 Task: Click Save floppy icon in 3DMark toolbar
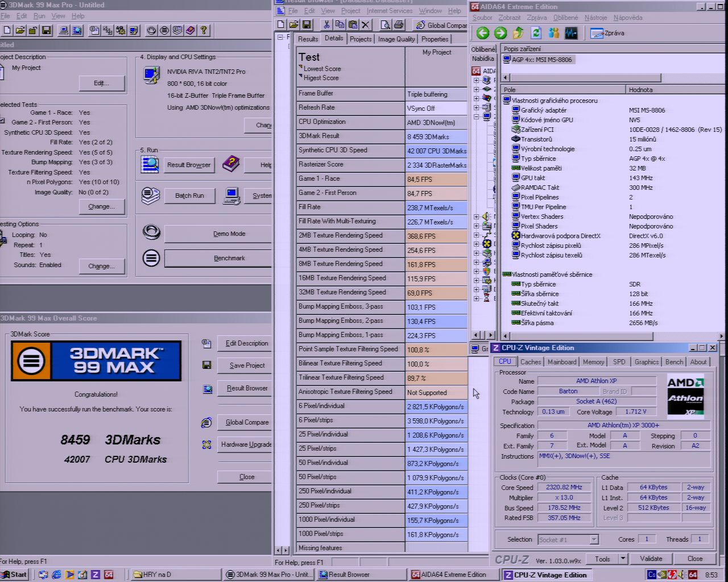47,30
